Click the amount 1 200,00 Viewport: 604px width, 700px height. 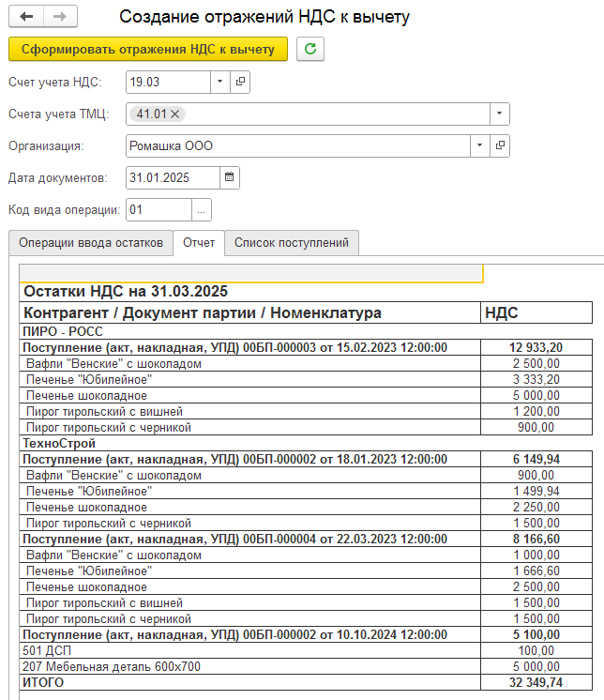point(536,411)
